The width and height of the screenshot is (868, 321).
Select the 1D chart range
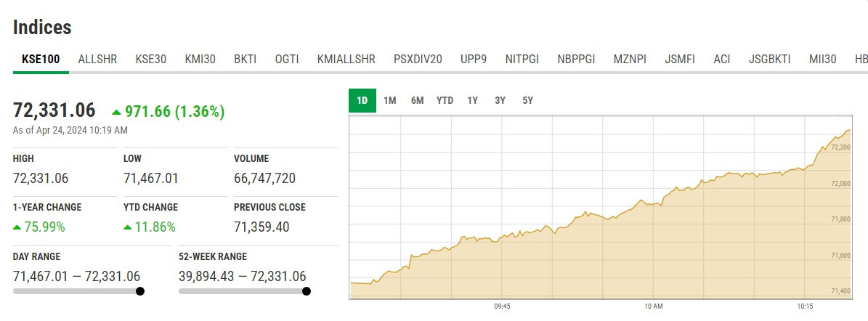pos(362,101)
